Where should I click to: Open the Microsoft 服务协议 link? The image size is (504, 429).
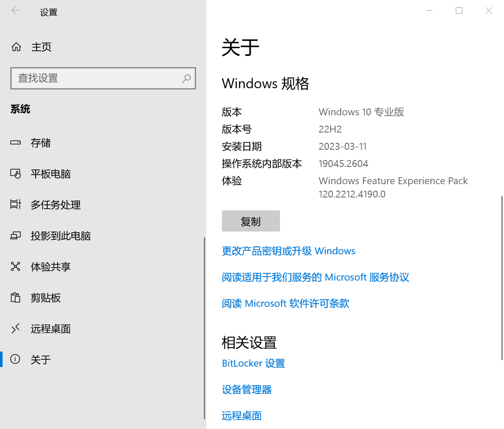[x=315, y=277]
